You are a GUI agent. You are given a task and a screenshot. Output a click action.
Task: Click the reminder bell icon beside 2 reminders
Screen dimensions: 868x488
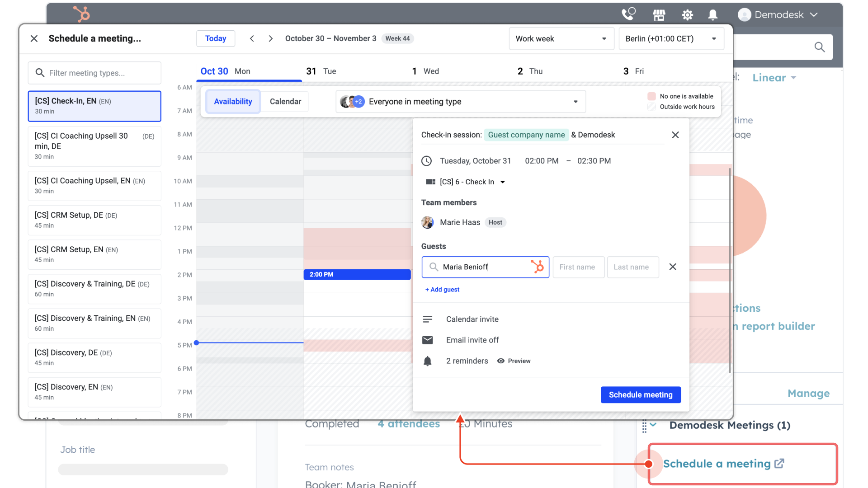tap(427, 361)
